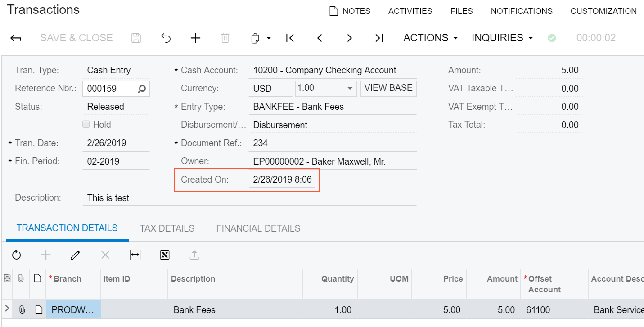Export grid to Excel
Screen dimensions: 644x327
coord(165,255)
